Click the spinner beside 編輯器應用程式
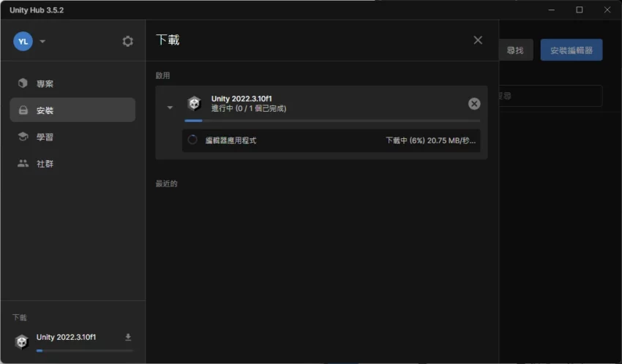The height and width of the screenshot is (364, 622). click(x=192, y=140)
